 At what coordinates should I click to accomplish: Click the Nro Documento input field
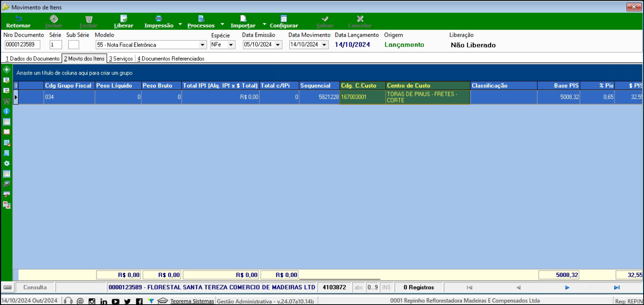click(x=22, y=45)
